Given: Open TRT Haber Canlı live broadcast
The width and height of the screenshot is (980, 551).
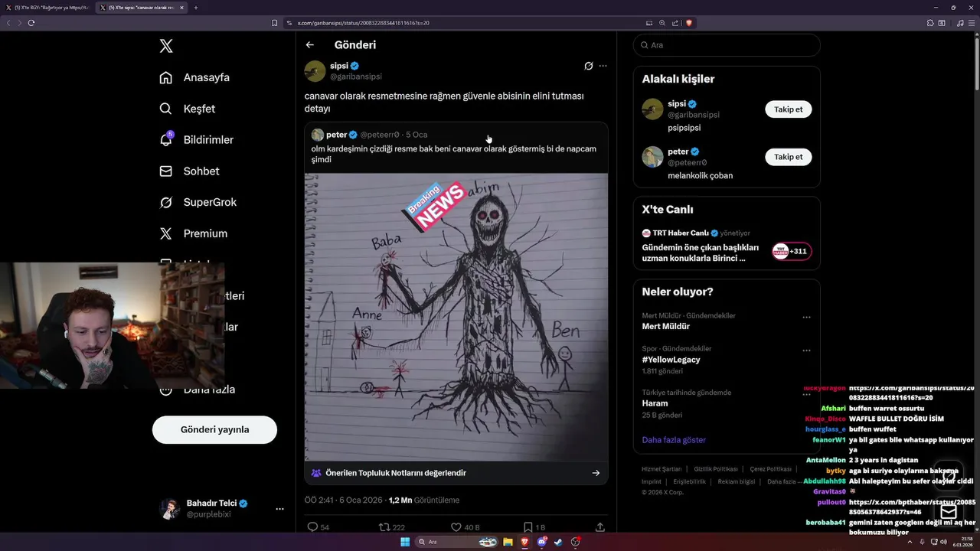Looking at the screenshot, I should [700, 253].
